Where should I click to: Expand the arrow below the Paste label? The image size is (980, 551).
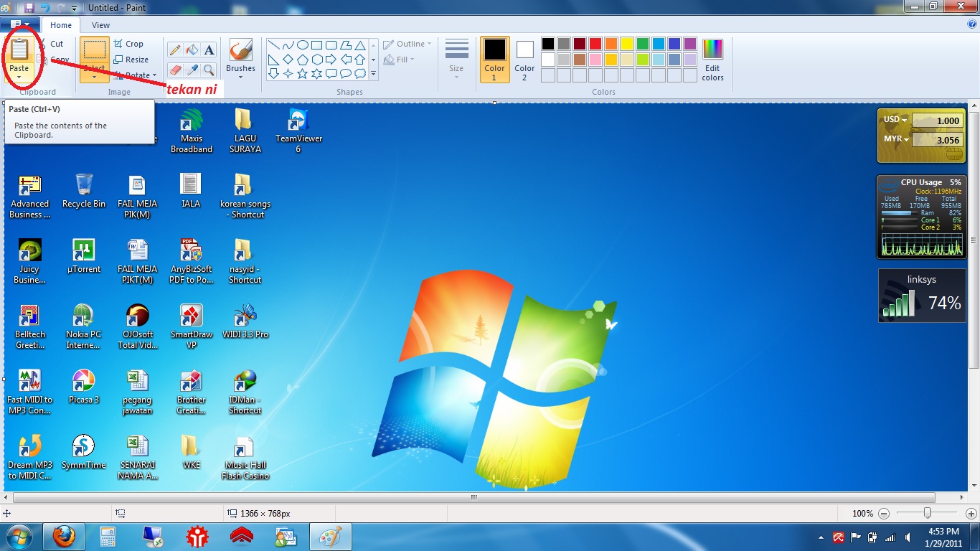click(19, 75)
